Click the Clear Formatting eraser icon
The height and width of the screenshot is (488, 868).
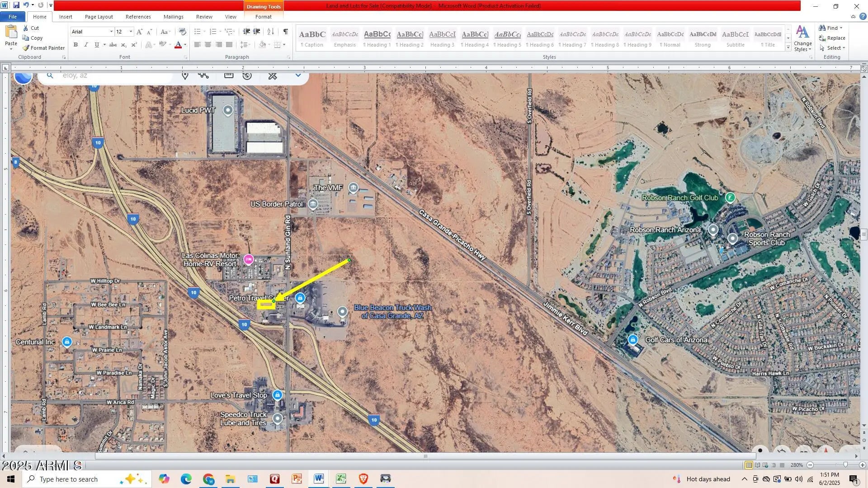click(183, 32)
